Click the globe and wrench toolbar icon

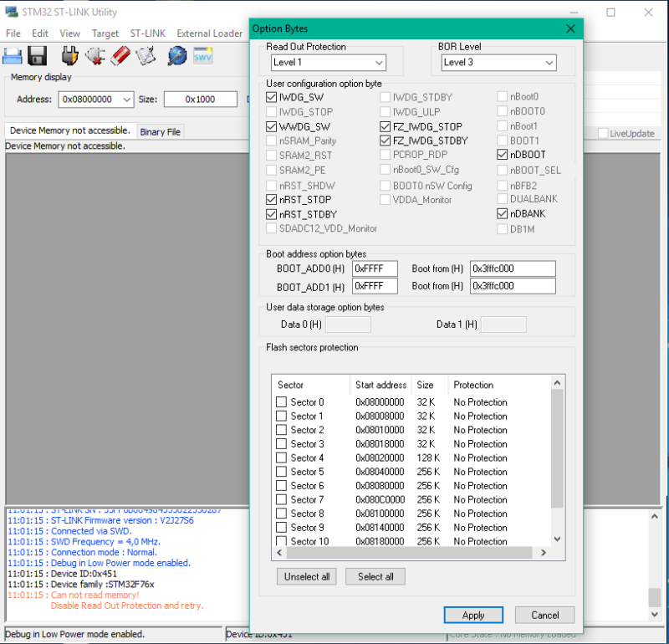(x=176, y=56)
